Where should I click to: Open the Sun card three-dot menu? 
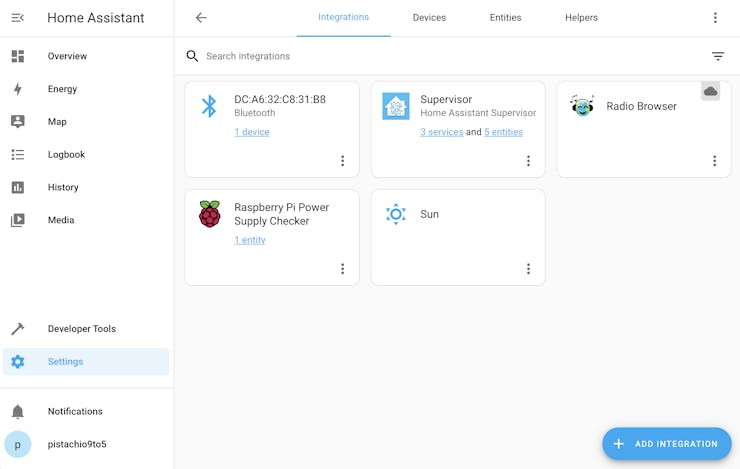point(528,269)
